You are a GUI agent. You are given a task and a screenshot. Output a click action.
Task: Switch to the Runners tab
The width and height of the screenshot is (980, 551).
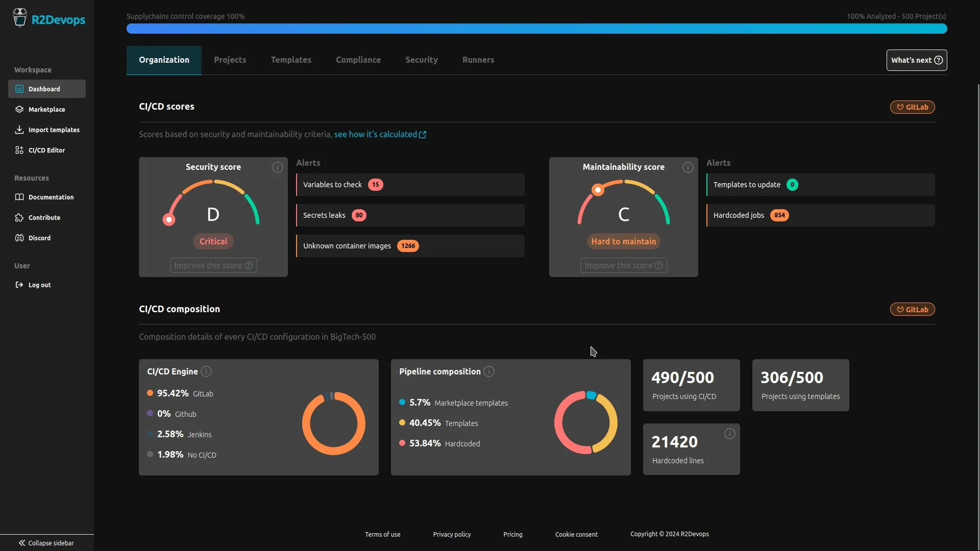point(478,60)
